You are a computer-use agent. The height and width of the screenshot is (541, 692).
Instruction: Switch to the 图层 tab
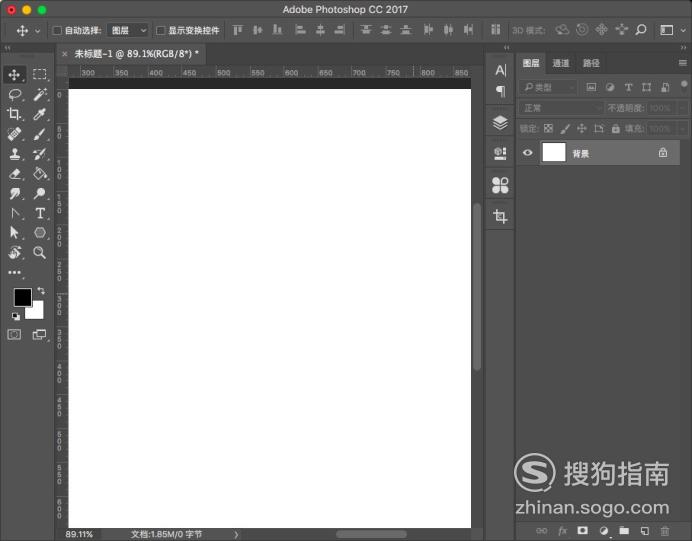(x=531, y=63)
